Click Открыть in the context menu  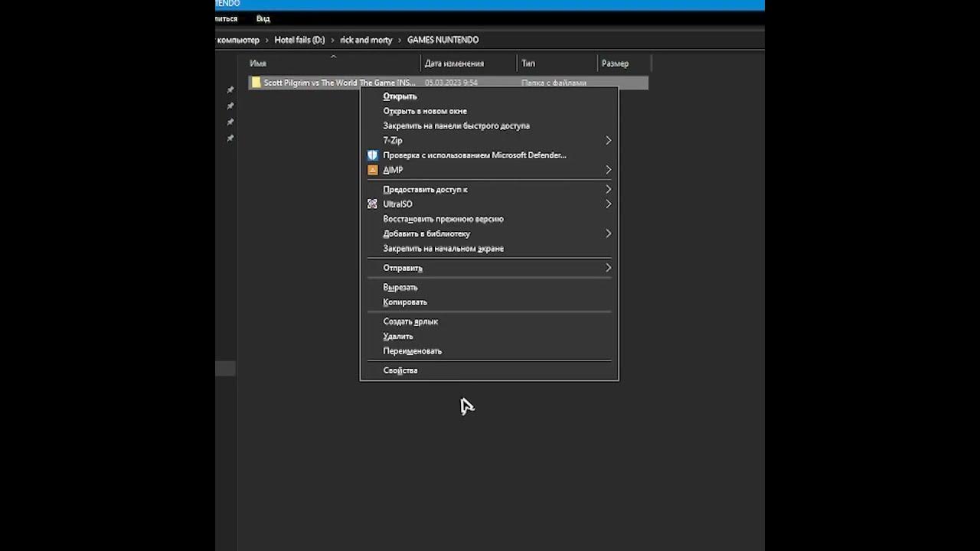(400, 96)
